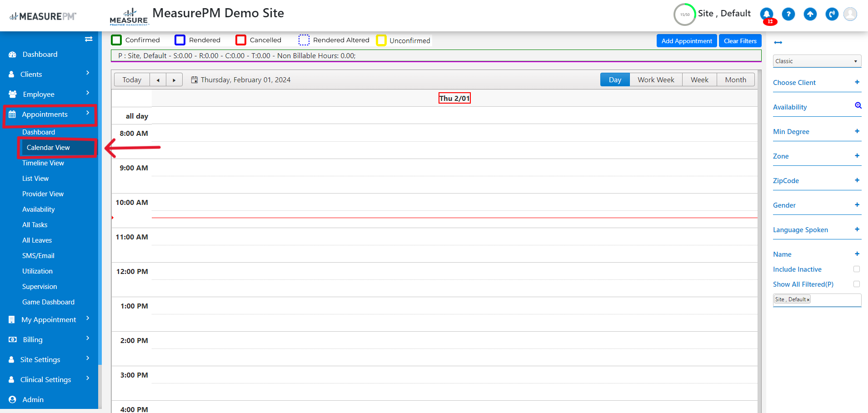Screen dimensions: 868x413
Task: Expand the Choose Client filter
Action: tap(857, 82)
